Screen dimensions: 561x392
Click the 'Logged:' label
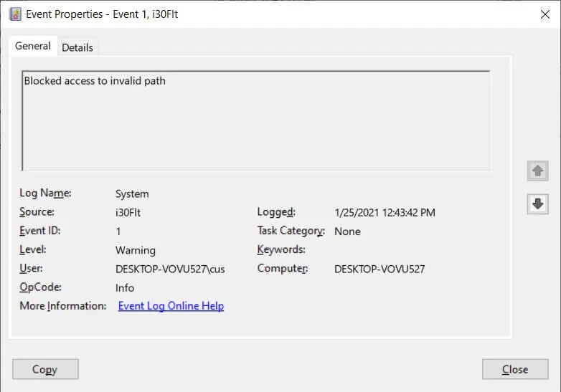pyautogui.click(x=276, y=212)
